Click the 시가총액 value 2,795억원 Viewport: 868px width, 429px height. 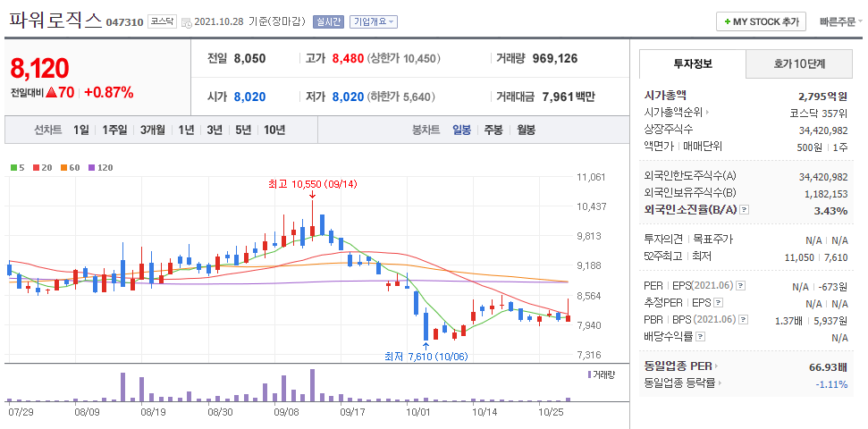[822, 96]
